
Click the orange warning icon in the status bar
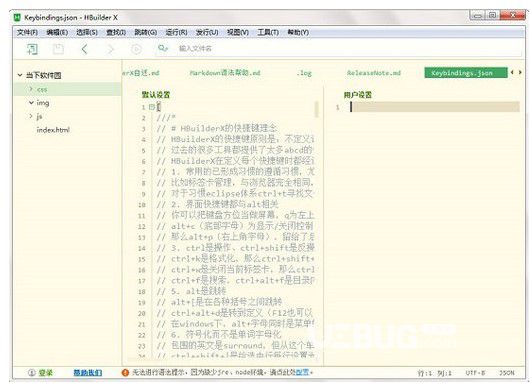(x=125, y=373)
